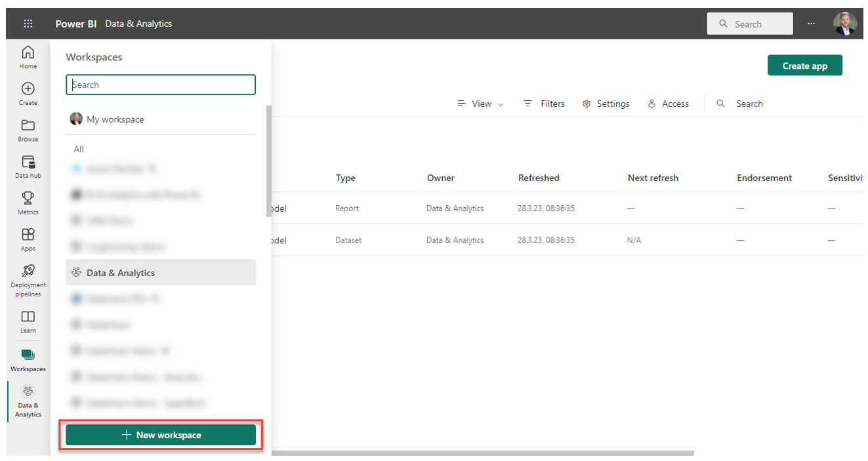Click the Power BI logo text
Screen dimensions: 868x461
pyautogui.click(x=76, y=24)
